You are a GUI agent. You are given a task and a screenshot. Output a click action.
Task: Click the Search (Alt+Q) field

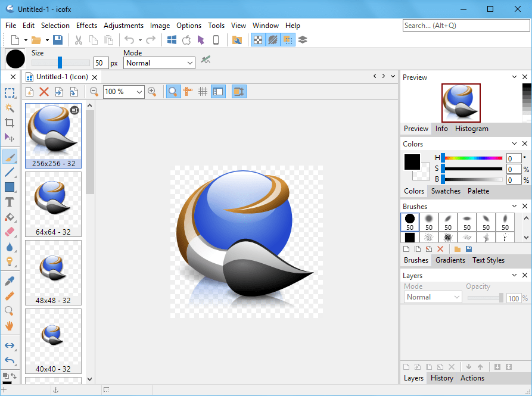[x=466, y=26]
